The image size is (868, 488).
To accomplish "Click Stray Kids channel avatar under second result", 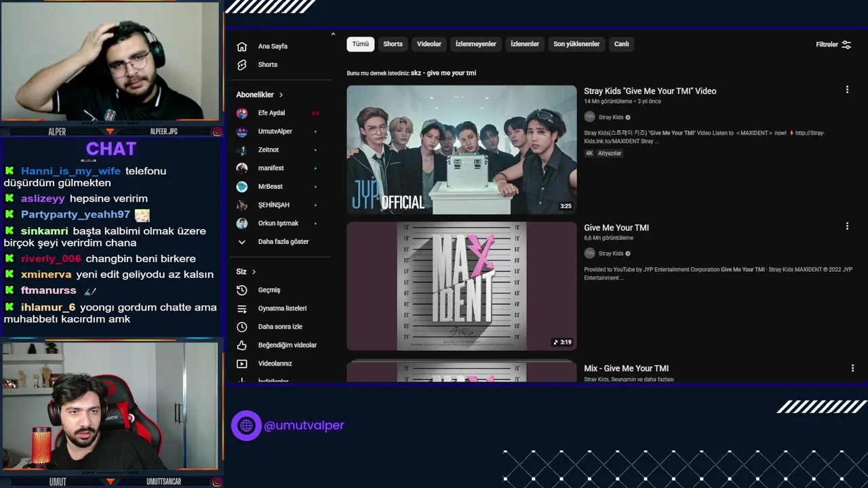I will 589,253.
